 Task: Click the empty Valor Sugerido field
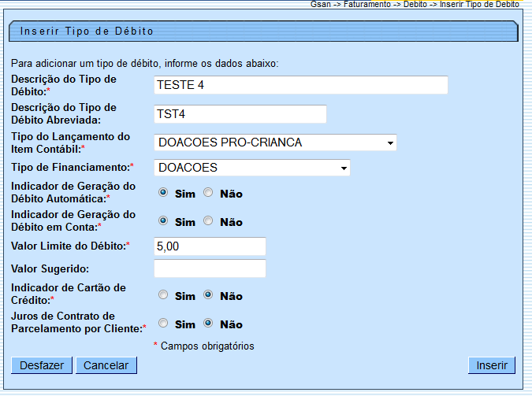210,269
